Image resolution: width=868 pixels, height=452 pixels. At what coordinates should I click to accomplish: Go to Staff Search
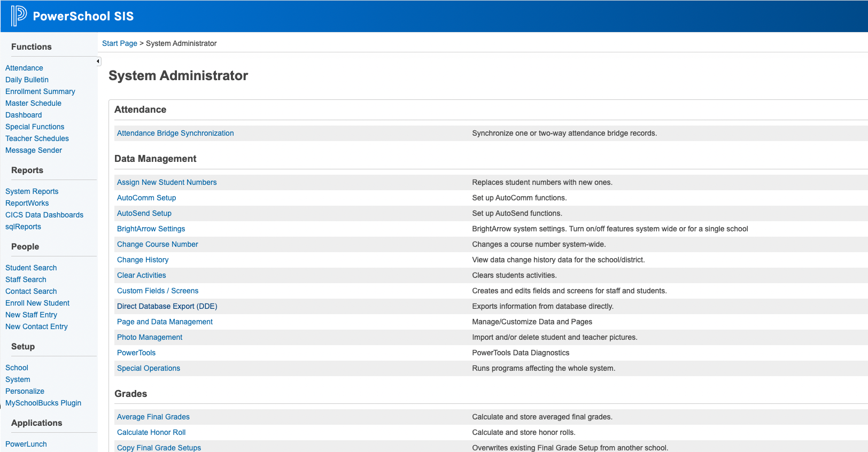[x=26, y=279]
